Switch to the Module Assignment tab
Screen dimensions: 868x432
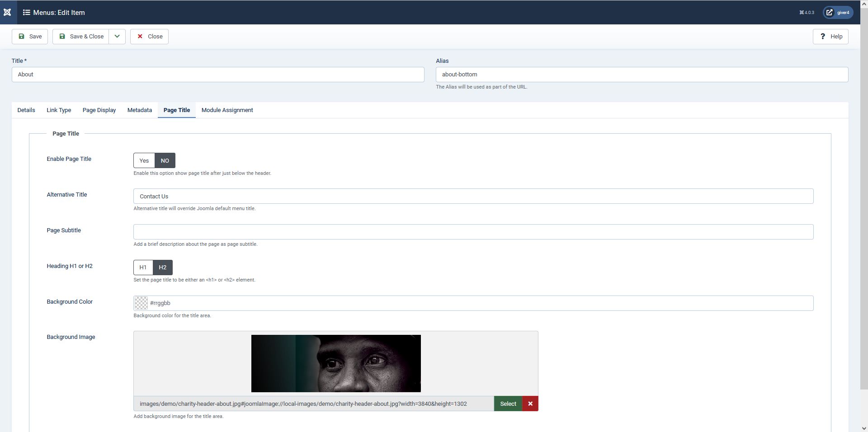pos(227,110)
